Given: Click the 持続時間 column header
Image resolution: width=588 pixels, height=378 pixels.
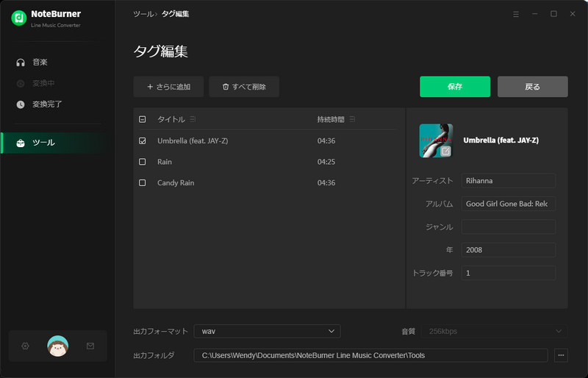Looking at the screenshot, I should pos(330,119).
